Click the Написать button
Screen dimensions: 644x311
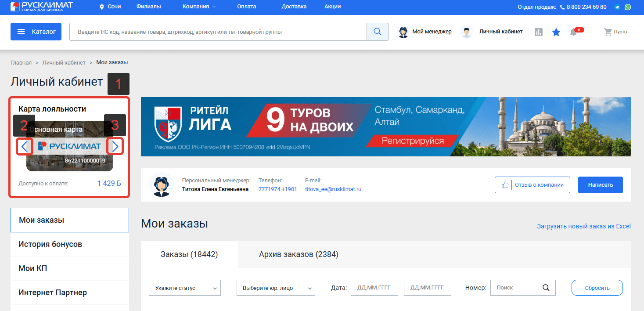[601, 185]
